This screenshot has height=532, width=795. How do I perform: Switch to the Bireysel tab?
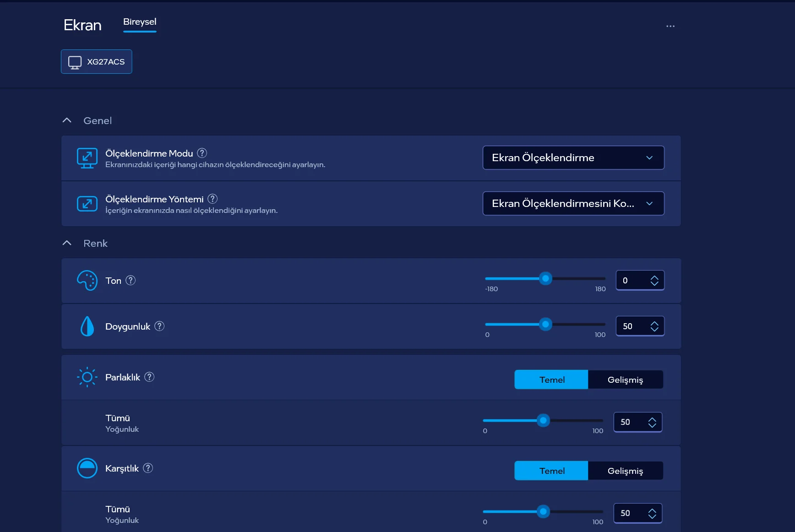(140, 22)
